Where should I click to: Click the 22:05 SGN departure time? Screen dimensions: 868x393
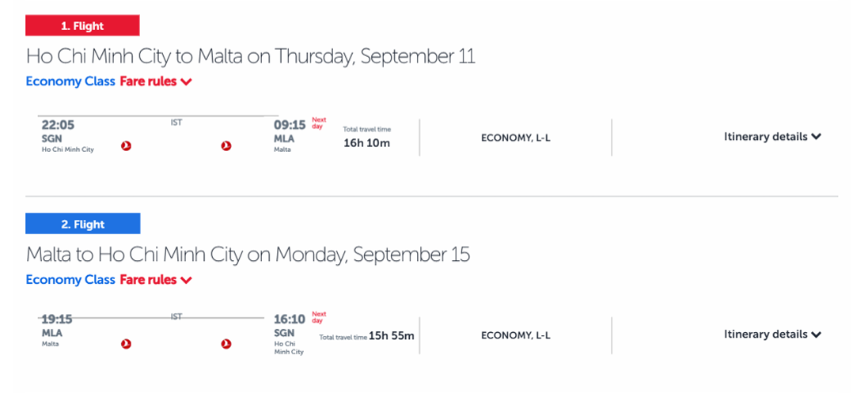[58, 125]
